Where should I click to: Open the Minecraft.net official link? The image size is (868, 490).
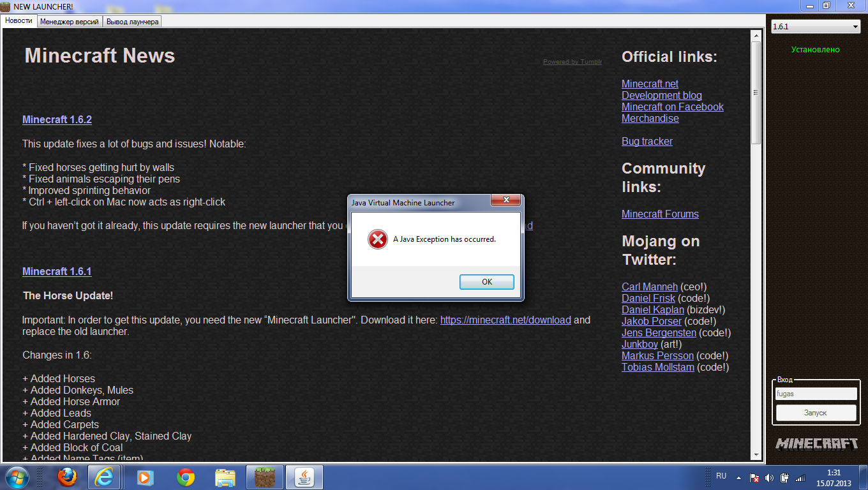tap(650, 84)
